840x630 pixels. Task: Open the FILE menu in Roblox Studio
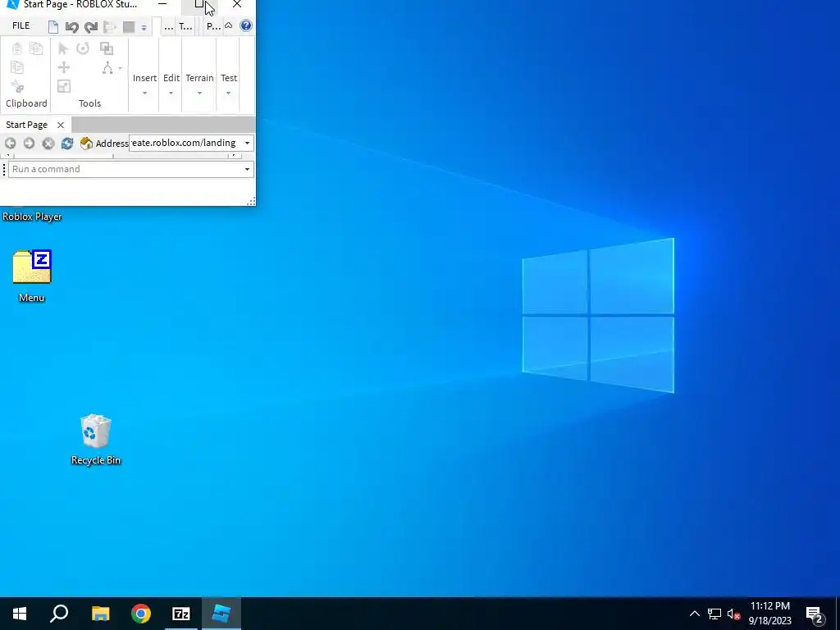[x=21, y=25]
